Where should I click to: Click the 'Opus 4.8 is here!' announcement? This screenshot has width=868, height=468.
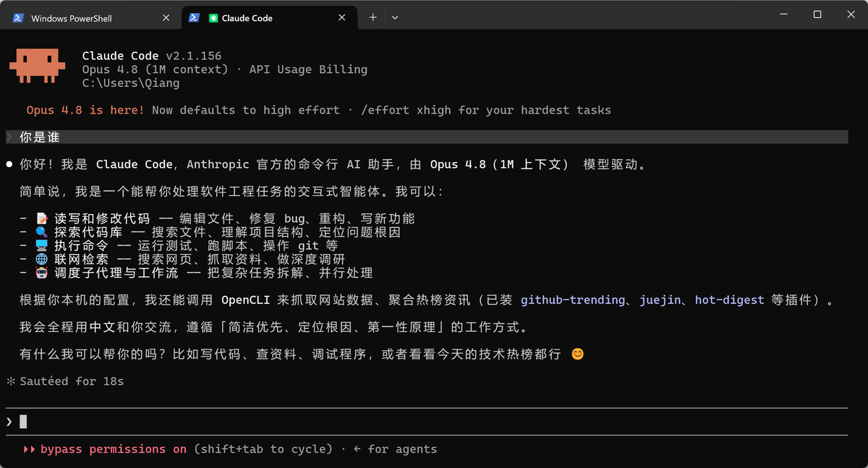[85, 110]
